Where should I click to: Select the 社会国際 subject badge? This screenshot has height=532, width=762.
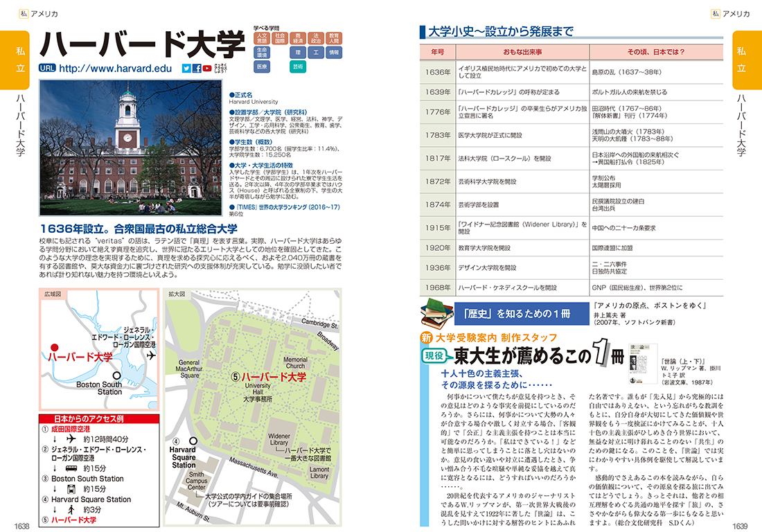click(280, 38)
